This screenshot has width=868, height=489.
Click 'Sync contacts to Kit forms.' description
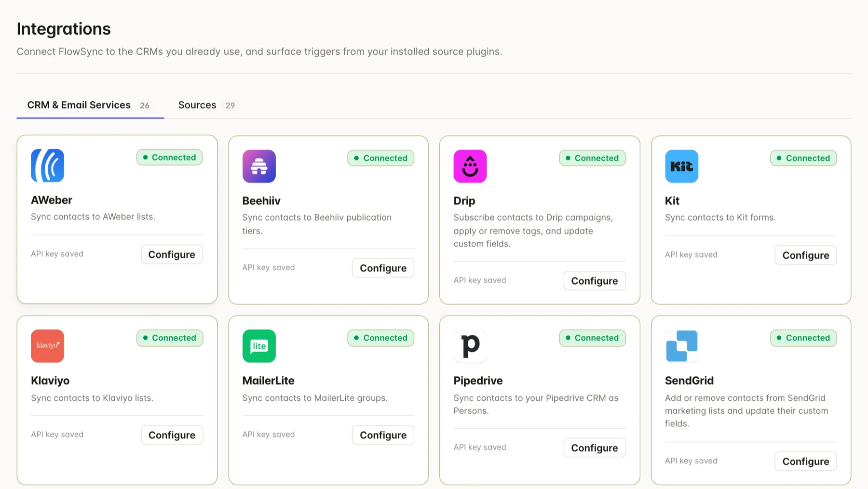tap(720, 218)
